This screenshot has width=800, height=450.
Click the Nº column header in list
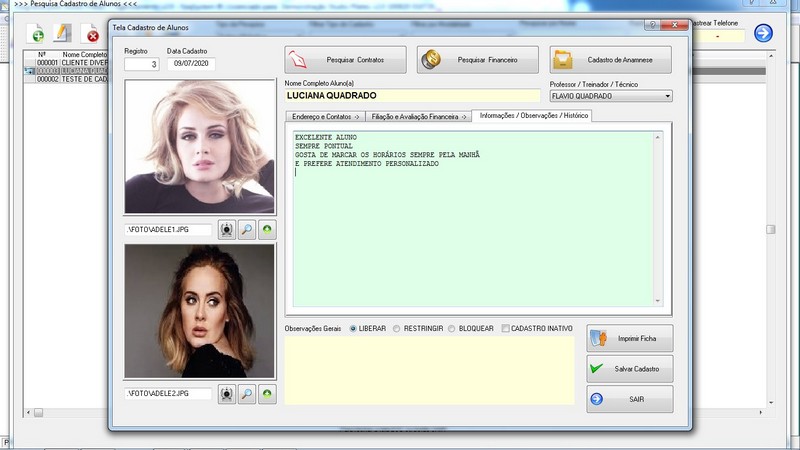[42, 54]
